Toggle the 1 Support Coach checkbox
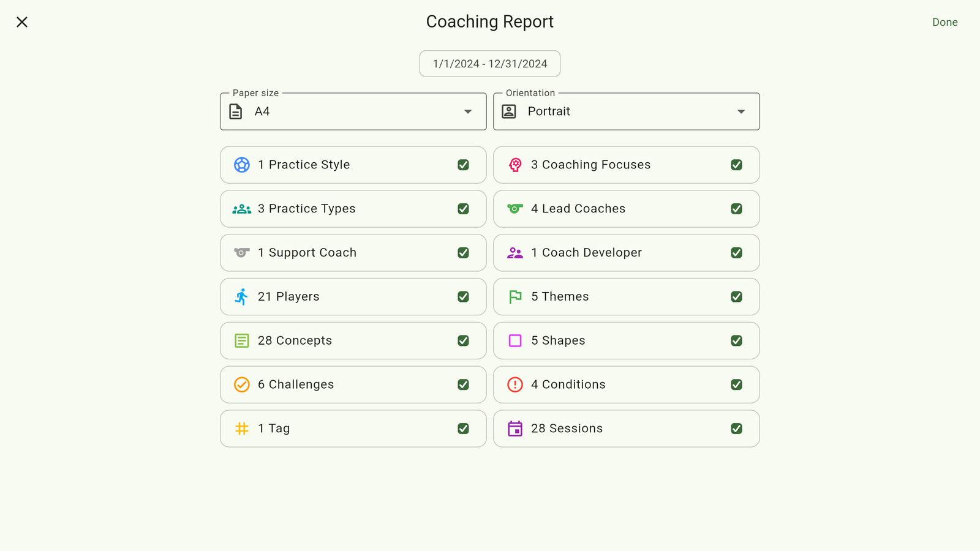The height and width of the screenshot is (551, 980). pos(464,253)
